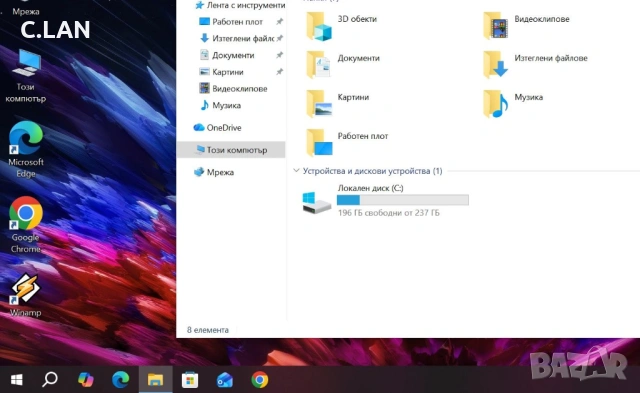The image size is (640, 393).
Task: Select Този компютър in navigation pane
Action: point(231,150)
